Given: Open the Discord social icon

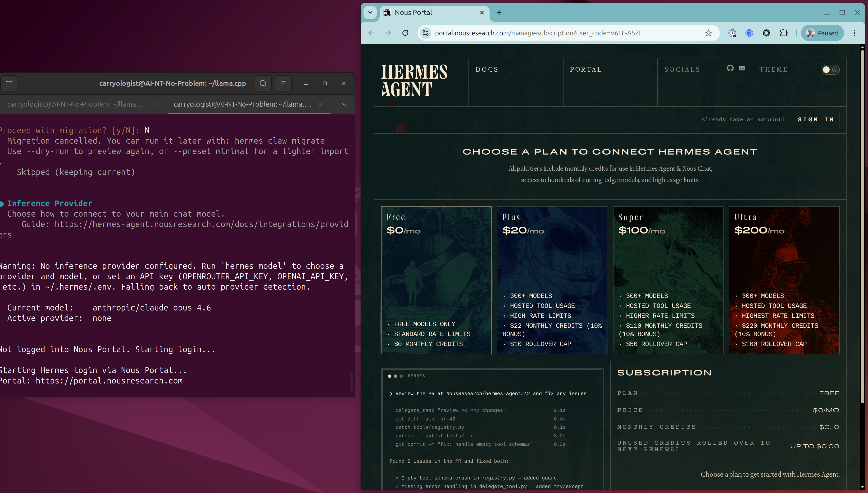Looking at the screenshot, I should pyautogui.click(x=742, y=68).
